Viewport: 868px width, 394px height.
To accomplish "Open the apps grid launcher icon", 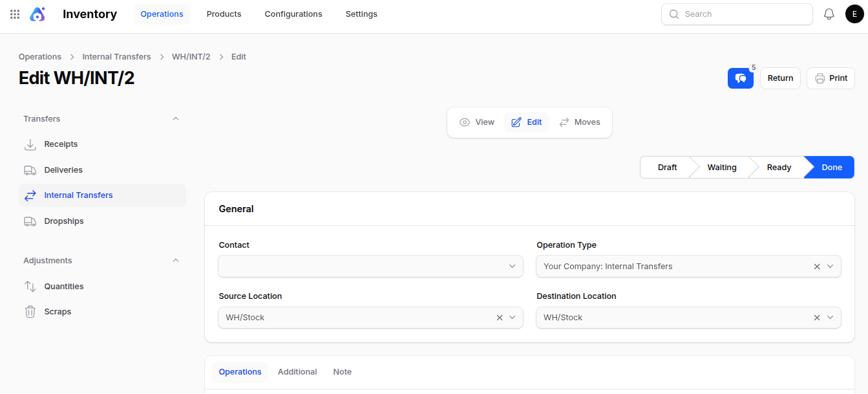I will [x=15, y=14].
